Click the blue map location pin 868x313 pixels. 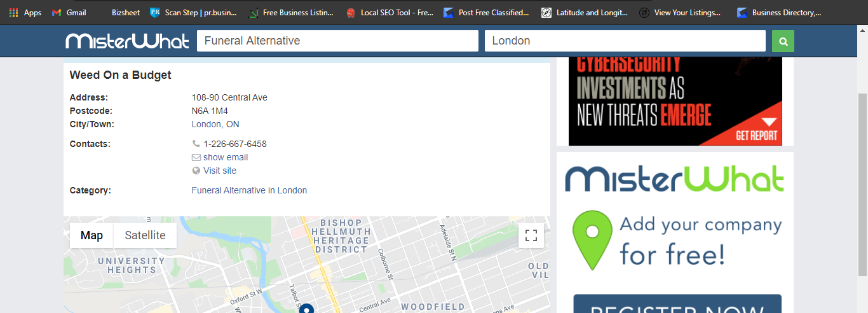[307, 309]
